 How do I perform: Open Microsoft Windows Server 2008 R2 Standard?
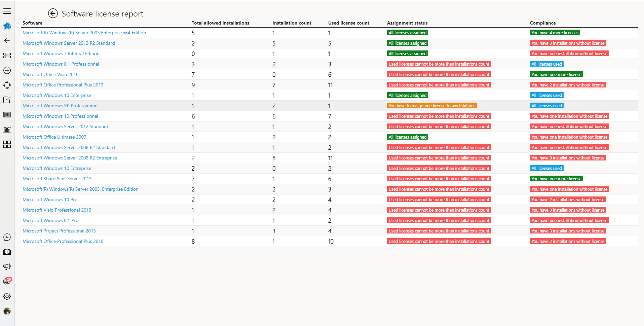(x=69, y=147)
